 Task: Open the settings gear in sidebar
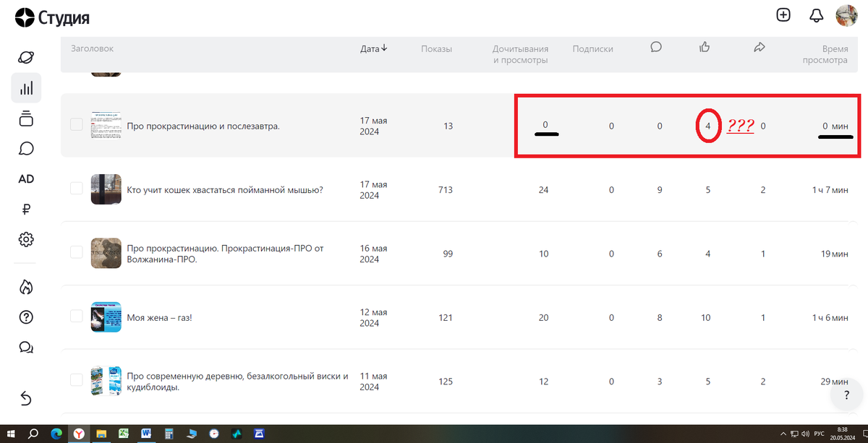26,239
